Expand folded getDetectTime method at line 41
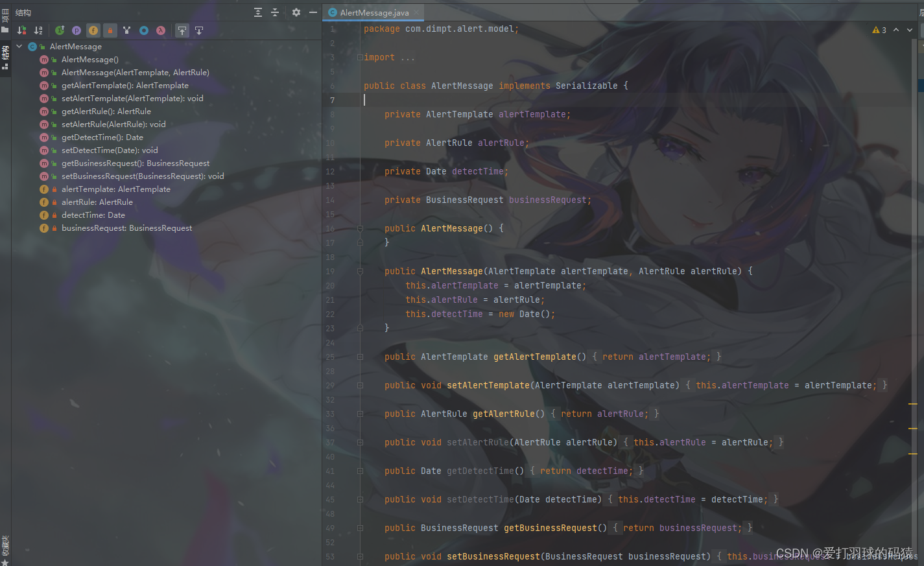Viewport: 924px width, 566px height. coord(360,471)
